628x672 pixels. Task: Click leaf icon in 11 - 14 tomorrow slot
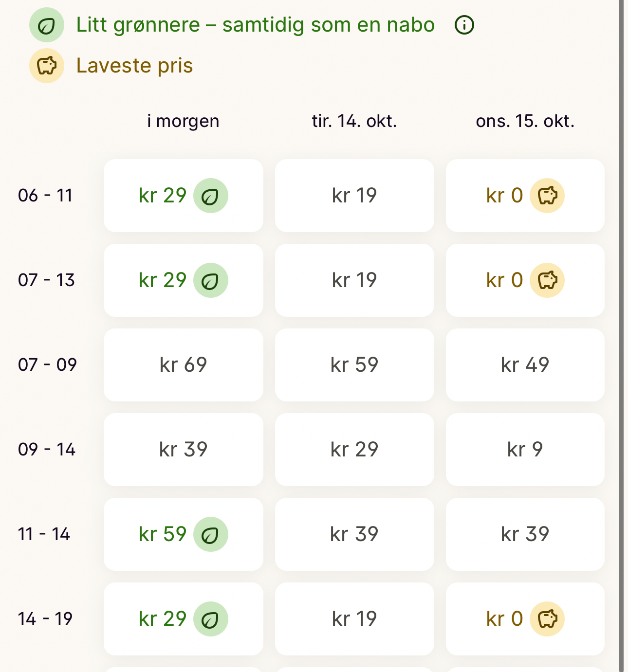211,534
